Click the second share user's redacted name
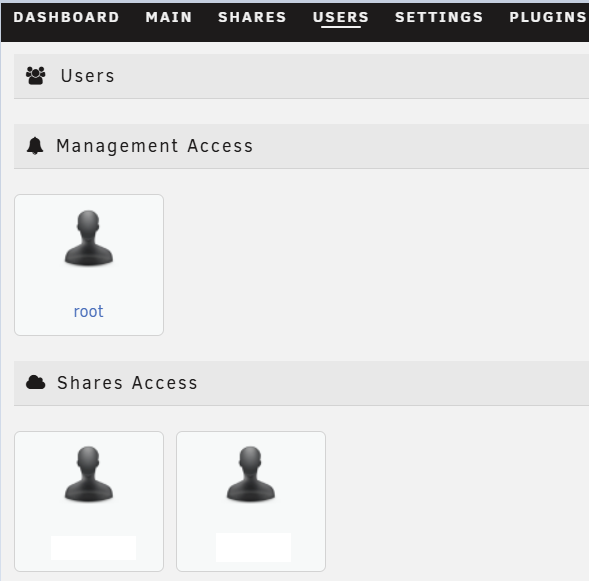Image resolution: width=589 pixels, height=581 pixels. point(253,548)
